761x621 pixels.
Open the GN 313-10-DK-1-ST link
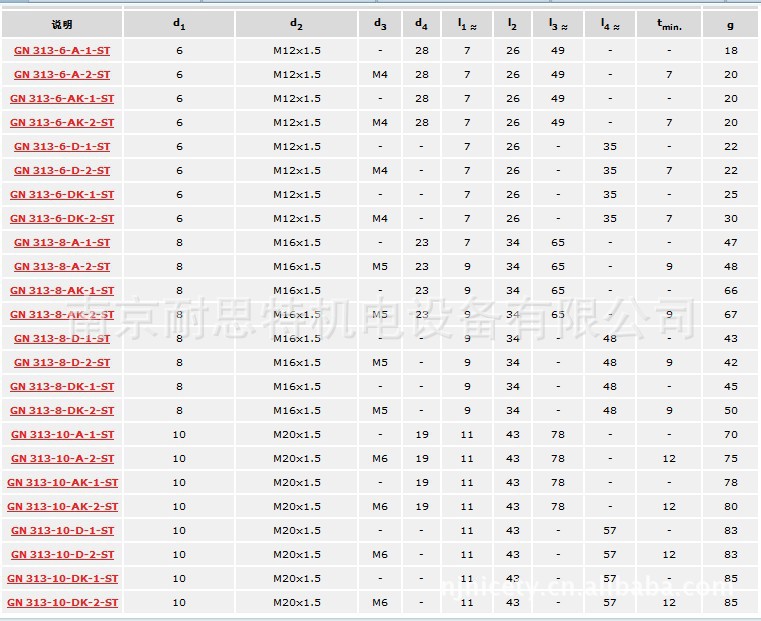pyautogui.click(x=62, y=579)
